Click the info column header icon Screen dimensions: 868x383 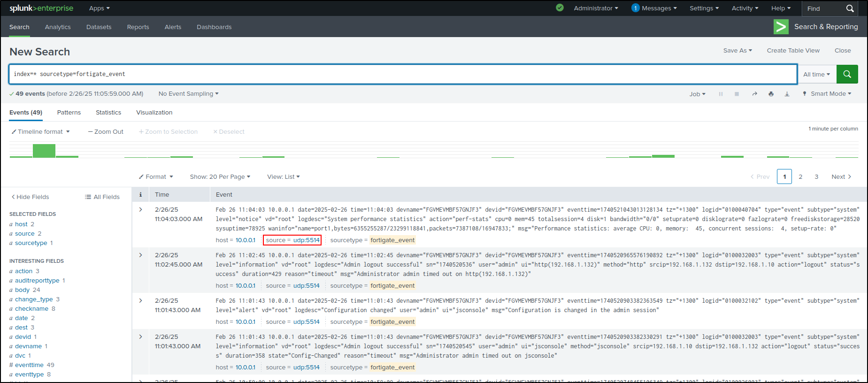(140, 194)
